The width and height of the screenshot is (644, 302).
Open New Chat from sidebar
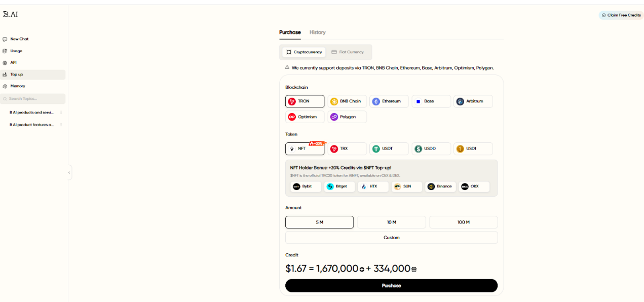(19, 39)
